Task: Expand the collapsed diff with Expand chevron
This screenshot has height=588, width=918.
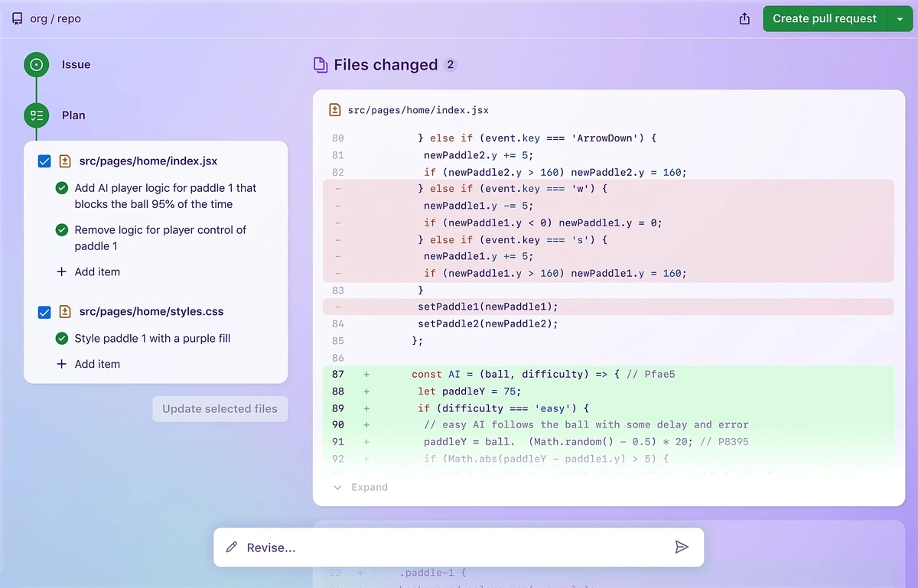Action: tap(338, 487)
